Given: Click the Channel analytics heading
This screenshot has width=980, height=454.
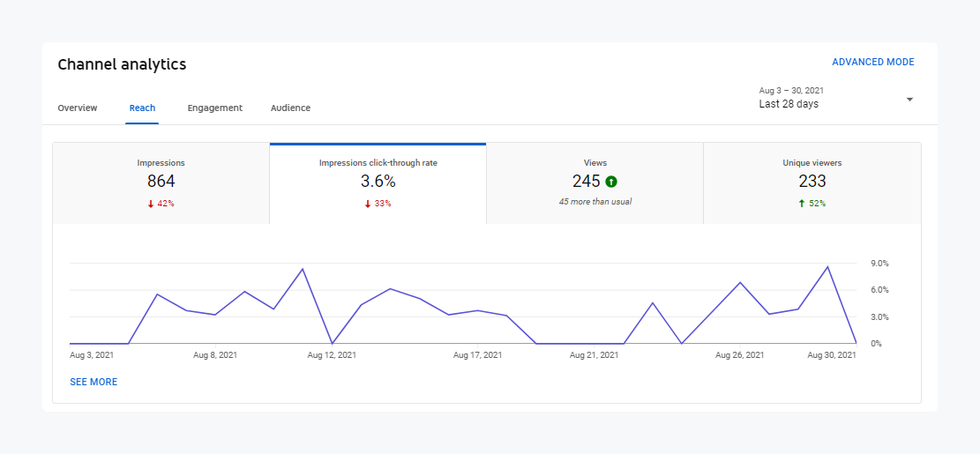Looking at the screenshot, I should pos(122,64).
